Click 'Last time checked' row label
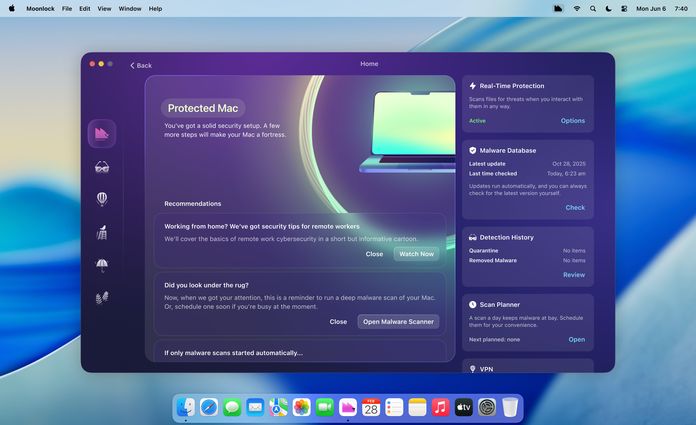The height and width of the screenshot is (425, 696). click(493, 174)
